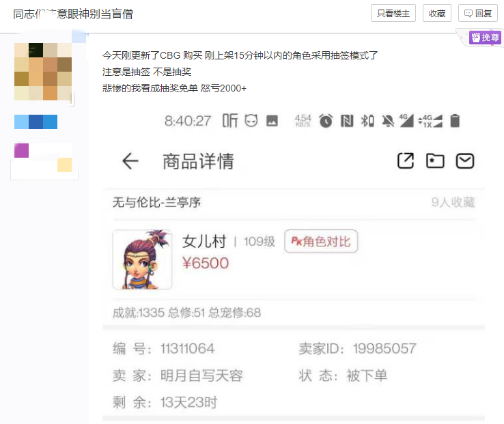Click the item number 11311064
Screen dimensions: 504x424
(x=187, y=349)
